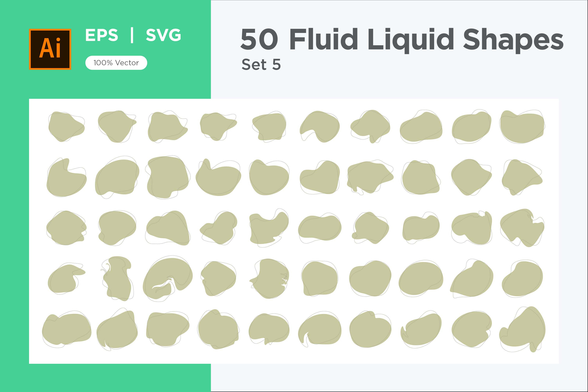Select the first blob in the bottom row
The image size is (588, 392).
coord(66,329)
